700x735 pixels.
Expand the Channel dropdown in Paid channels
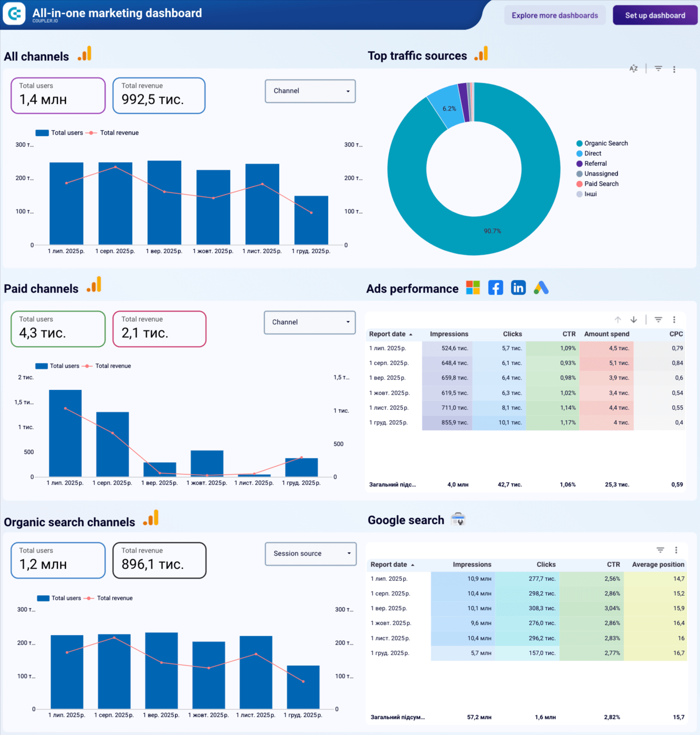tap(309, 322)
